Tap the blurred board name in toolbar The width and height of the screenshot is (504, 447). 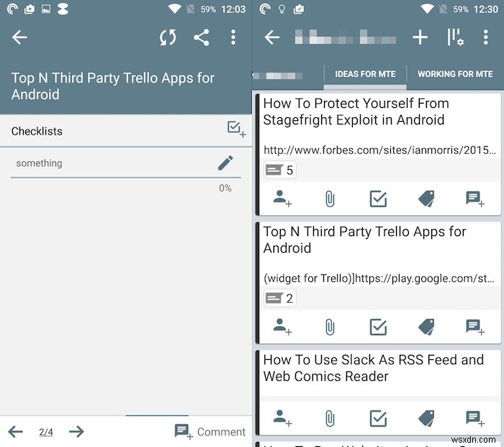345,37
